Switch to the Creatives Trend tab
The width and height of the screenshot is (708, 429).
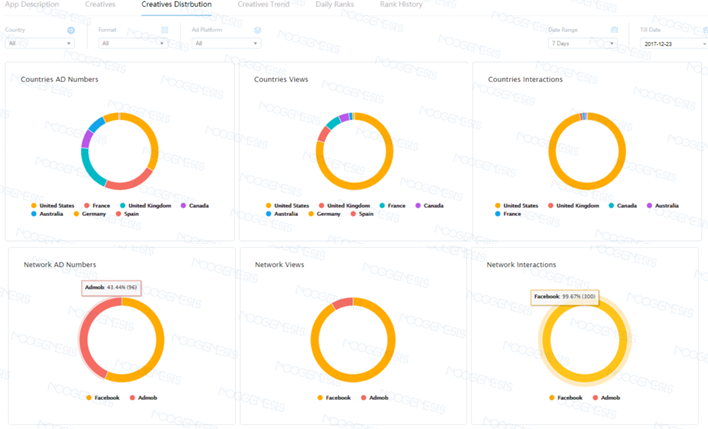pyautogui.click(x=263, y=5)
